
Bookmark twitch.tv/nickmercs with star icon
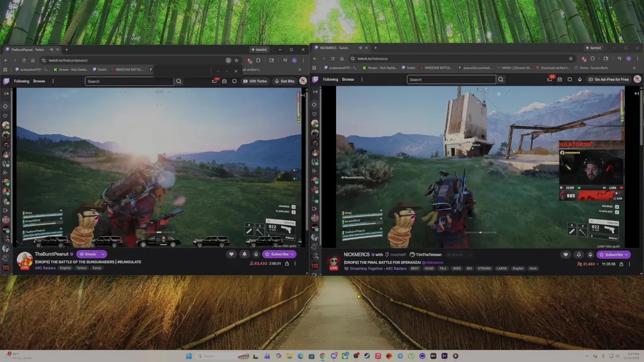[571, 58]
